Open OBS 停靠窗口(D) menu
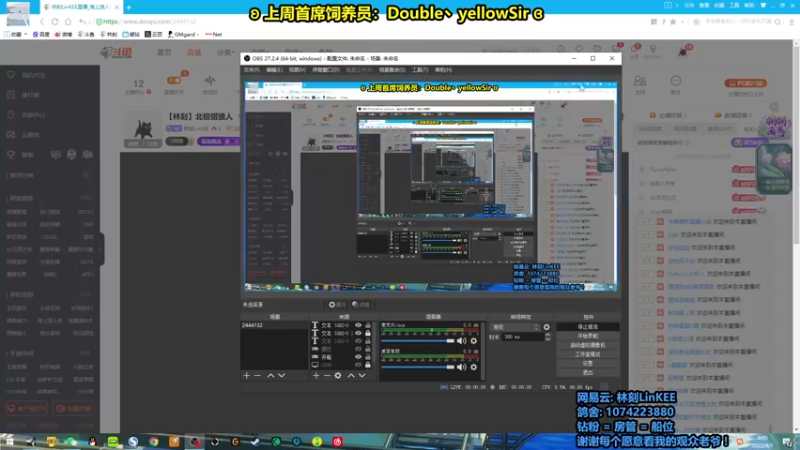Viewport: 800px width, 450px height. click(326, 70)
